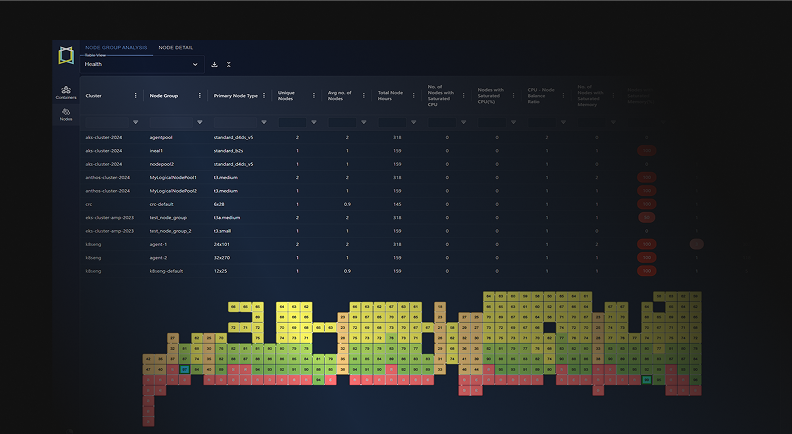Open the Nodes view in sidebar

(66, 114)
